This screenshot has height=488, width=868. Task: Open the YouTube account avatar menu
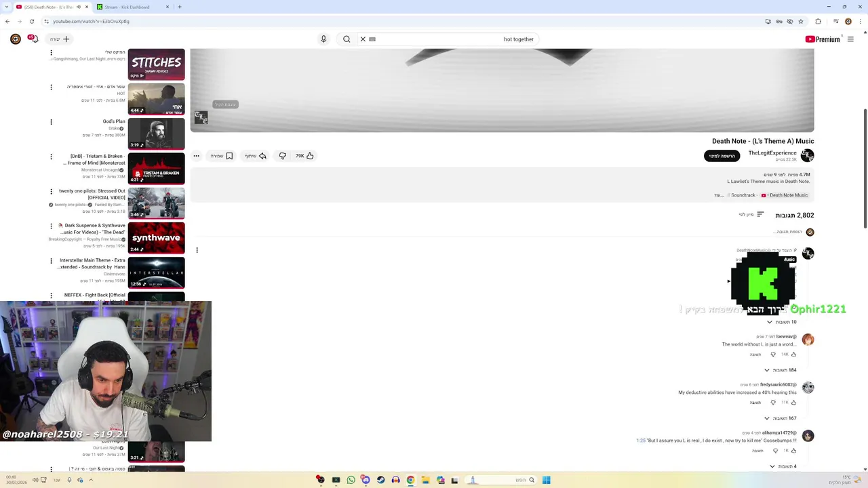15,39
